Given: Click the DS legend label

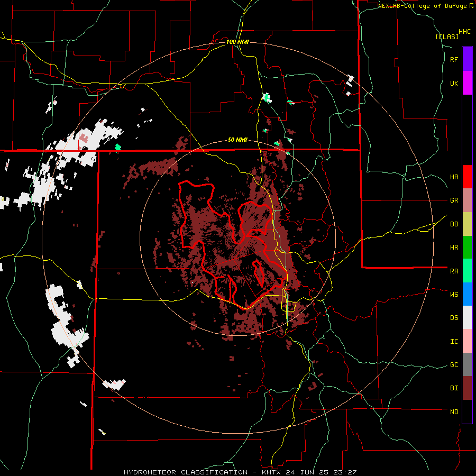Looking at the screenshot, I should pos(454,317).
